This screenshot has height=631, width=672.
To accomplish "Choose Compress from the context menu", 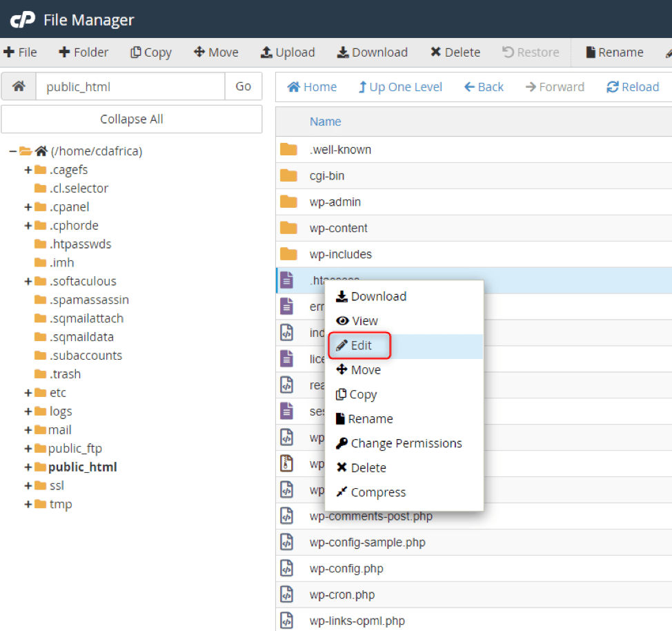I will pos(404,492).
